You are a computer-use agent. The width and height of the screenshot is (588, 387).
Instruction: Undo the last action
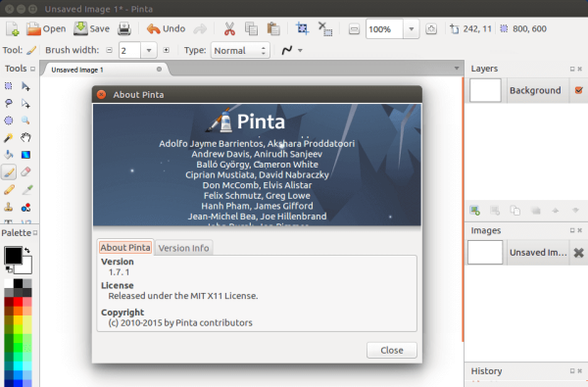pyautogui.click(x=167, y=28)
